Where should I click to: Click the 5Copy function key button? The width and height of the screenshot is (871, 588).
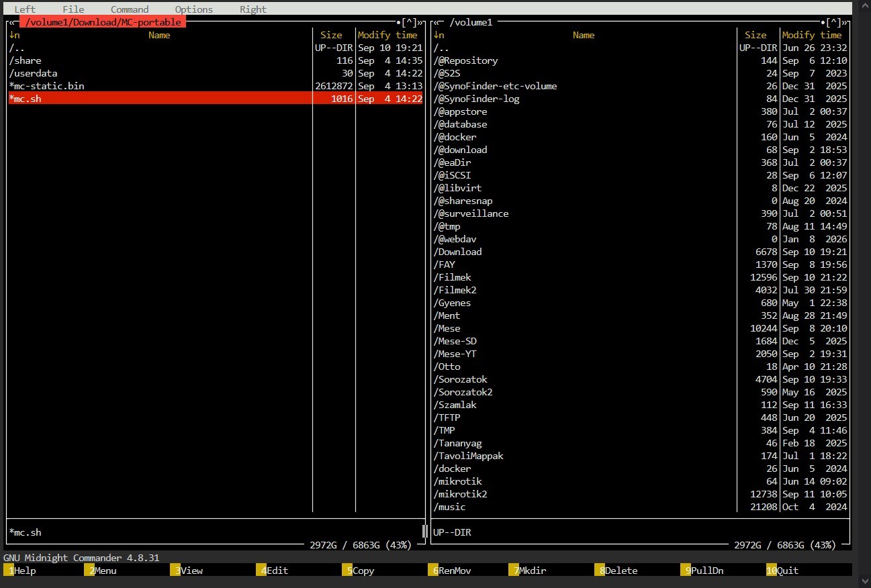click(359, 571)
